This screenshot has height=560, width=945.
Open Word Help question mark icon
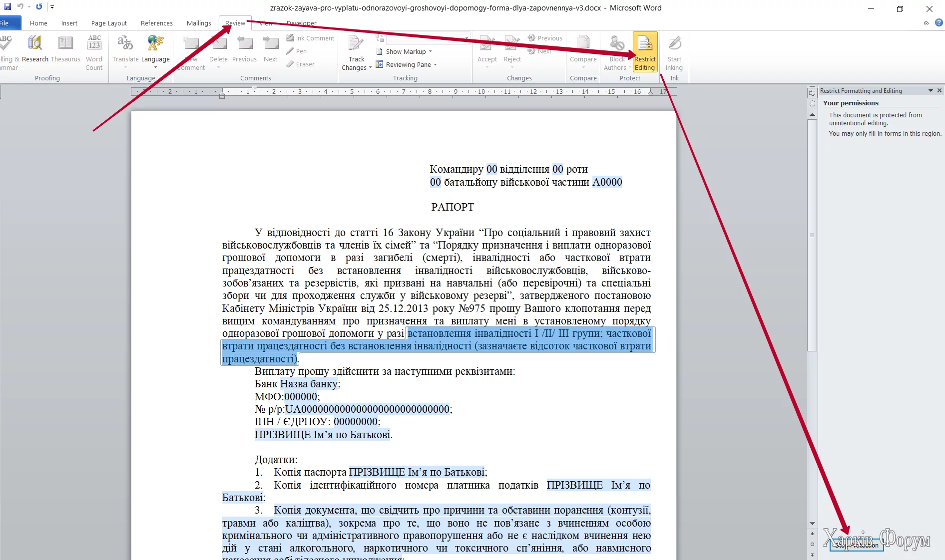pyautogui.click(x=939, y=22)
